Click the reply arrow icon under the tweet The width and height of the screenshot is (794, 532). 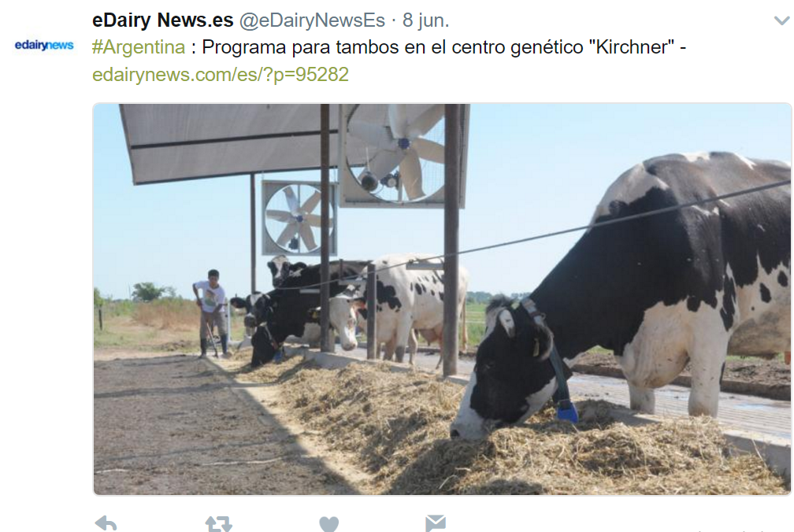(106, 523)
